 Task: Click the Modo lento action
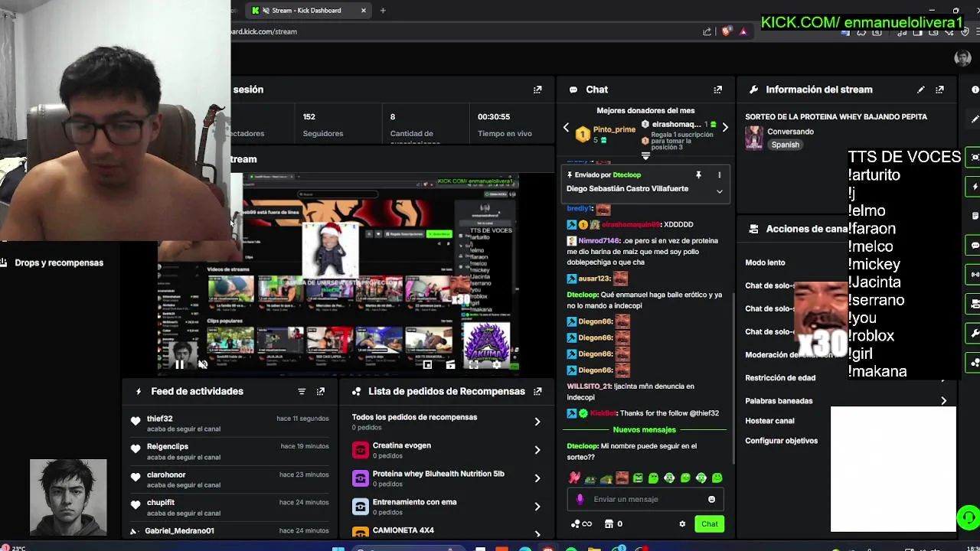(x=765, y=262)
